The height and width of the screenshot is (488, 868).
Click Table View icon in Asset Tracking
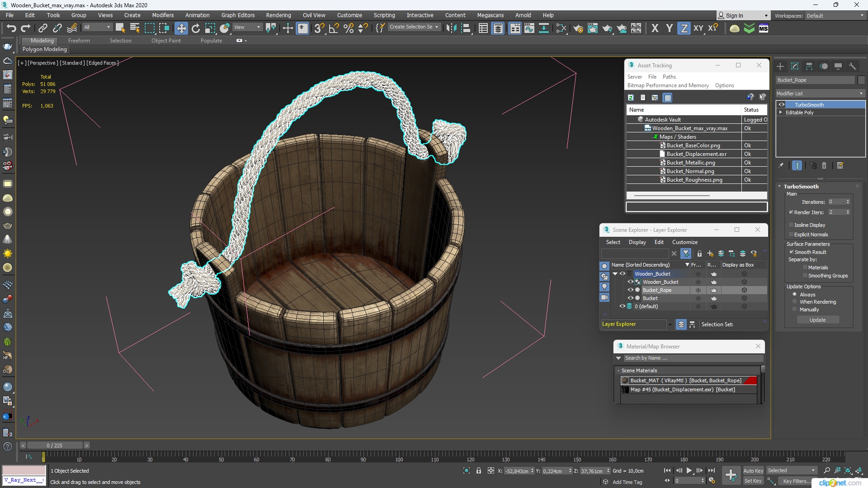point(668,97)
